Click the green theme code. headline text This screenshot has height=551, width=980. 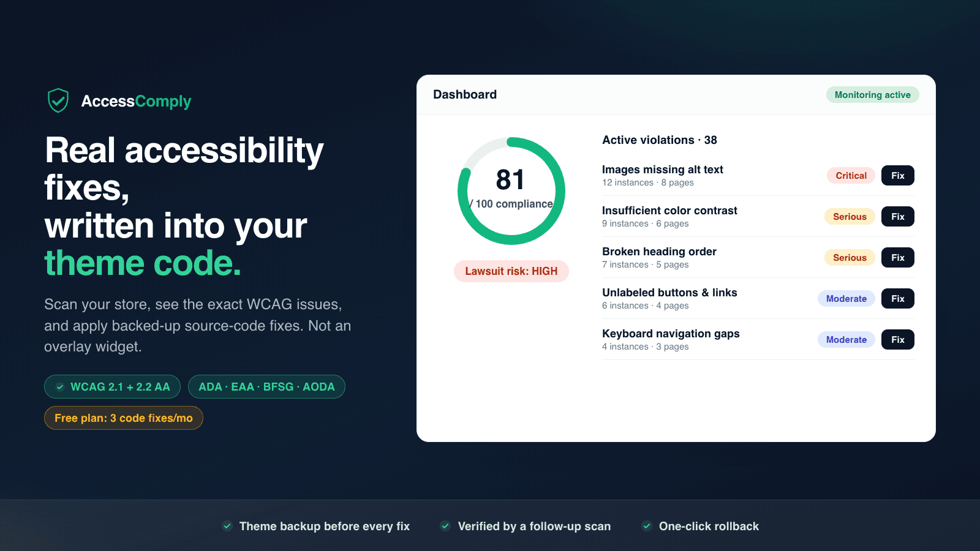pyautogui.click(x=143, y=263)
